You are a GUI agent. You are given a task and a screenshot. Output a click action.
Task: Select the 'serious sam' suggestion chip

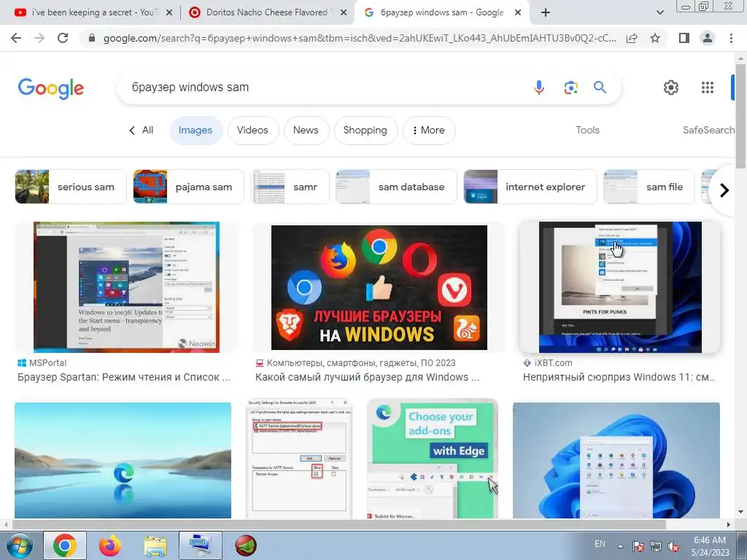tap(71, 187)
